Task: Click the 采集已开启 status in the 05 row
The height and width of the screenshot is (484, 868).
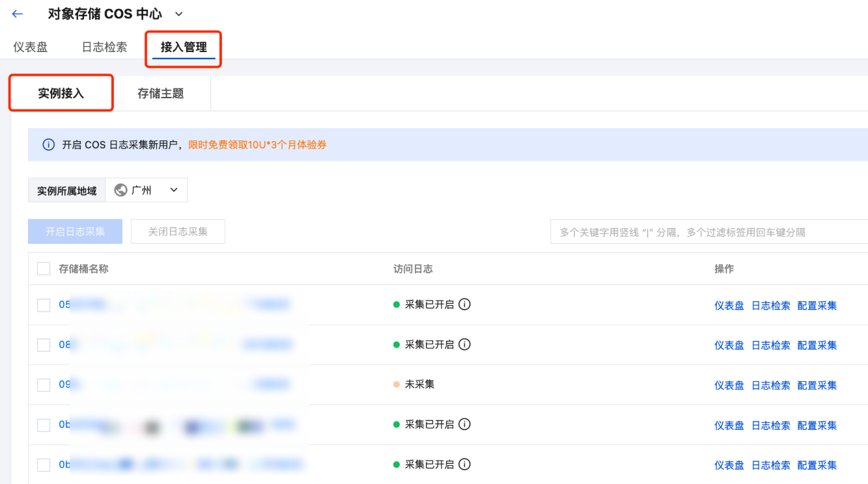Action: 429,304
